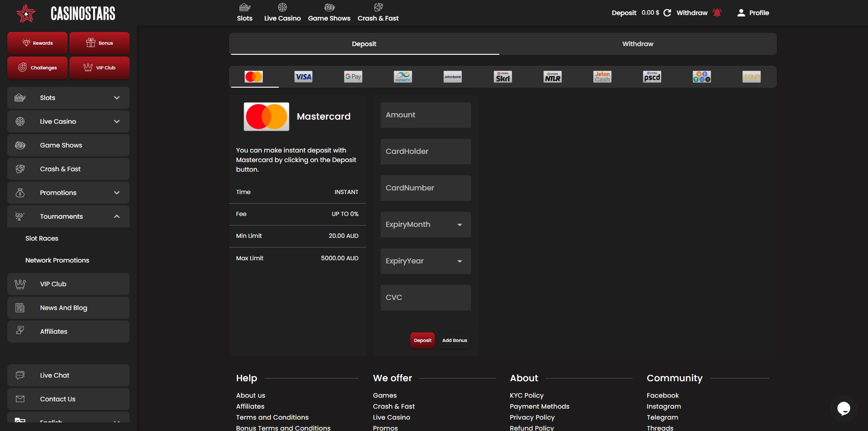Click the 5000.00 AUD max limit value
This screenshot has height=431, width=868.
pos(340,258)
